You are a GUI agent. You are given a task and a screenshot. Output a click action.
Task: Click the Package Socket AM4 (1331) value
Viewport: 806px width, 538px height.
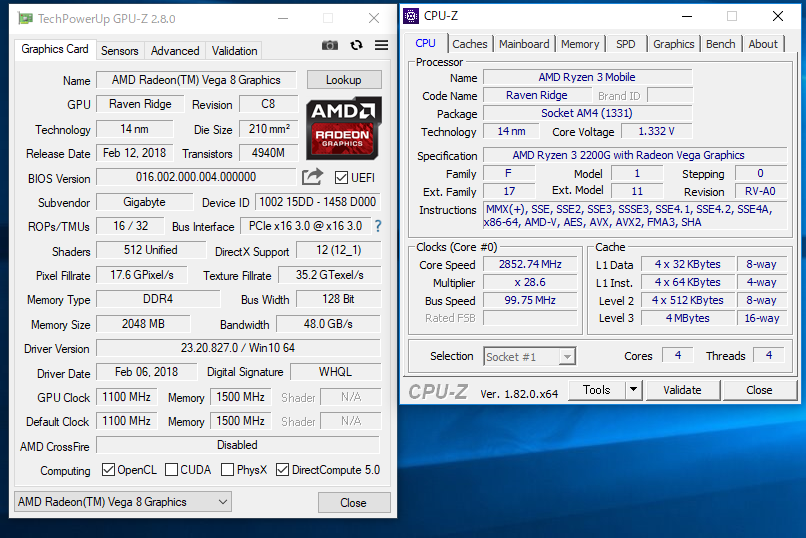588,113
